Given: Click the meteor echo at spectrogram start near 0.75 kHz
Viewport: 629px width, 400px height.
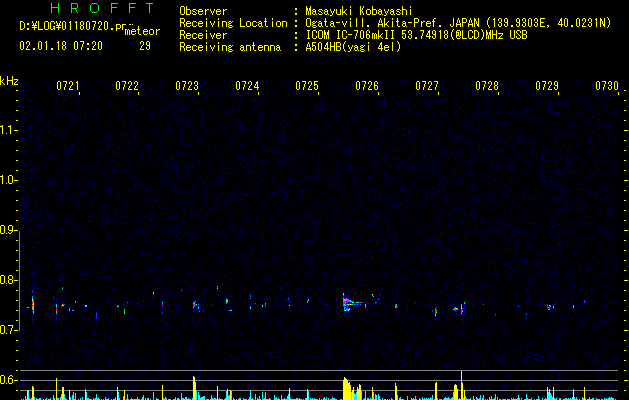Looking at the screenshot, I should point(32,306).
